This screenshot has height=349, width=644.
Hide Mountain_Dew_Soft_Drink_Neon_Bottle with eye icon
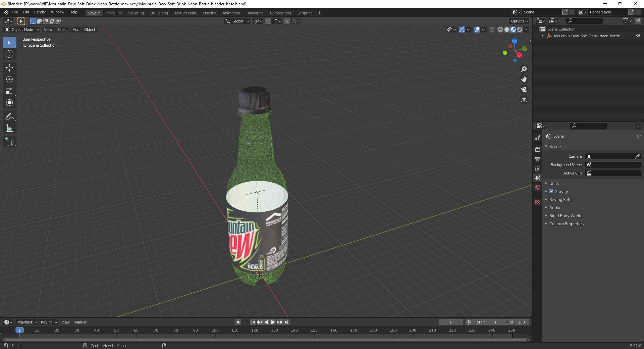[x=638, y=36]
